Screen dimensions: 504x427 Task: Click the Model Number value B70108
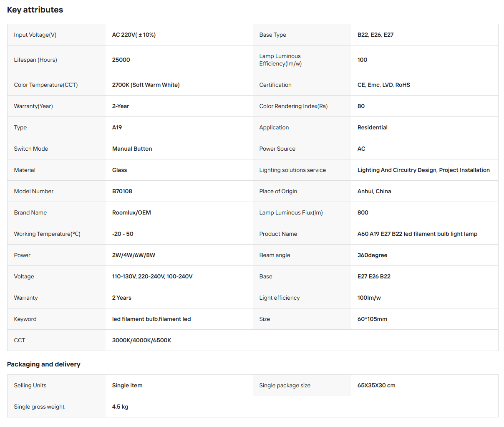pyautogui.click(x=122, y=191)
